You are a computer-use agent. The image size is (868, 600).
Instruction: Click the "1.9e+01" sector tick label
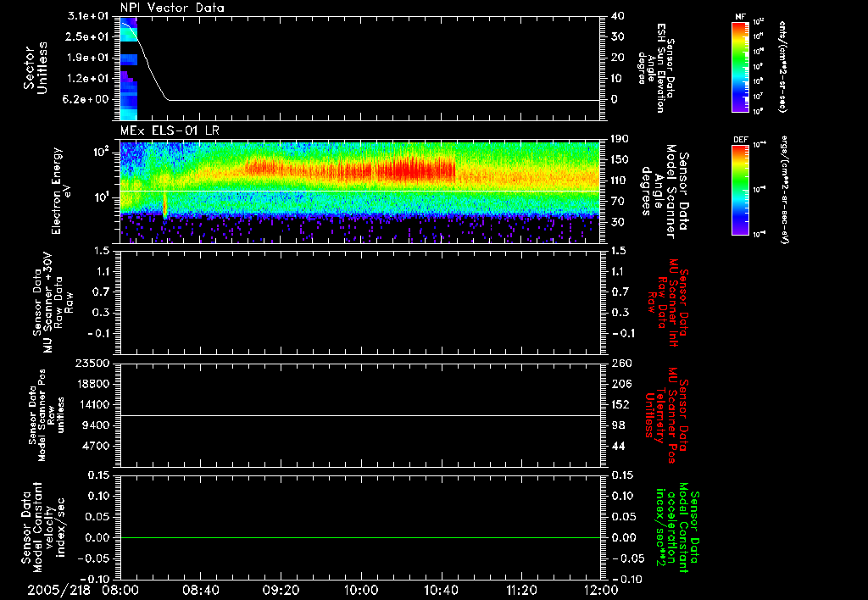[x=88, y=58]
